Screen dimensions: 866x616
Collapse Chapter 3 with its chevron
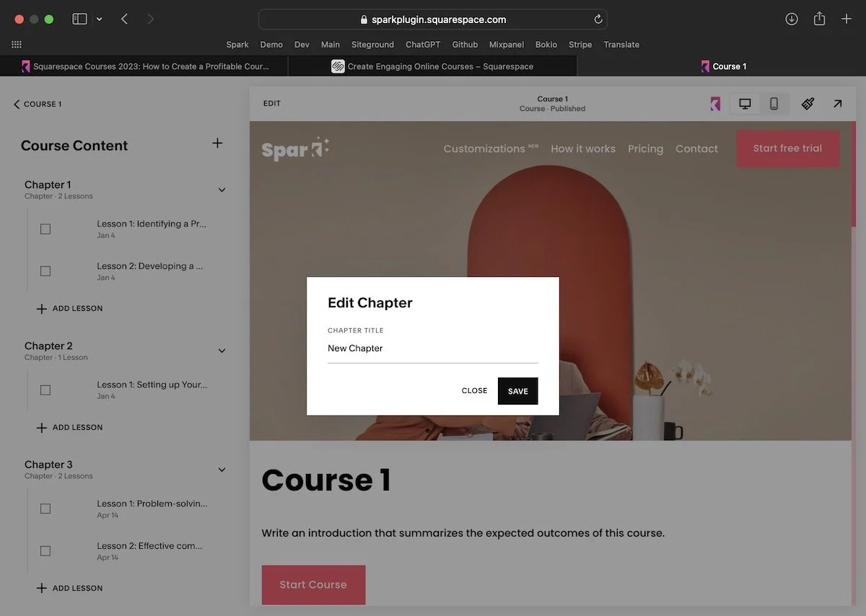coord(222,470)
